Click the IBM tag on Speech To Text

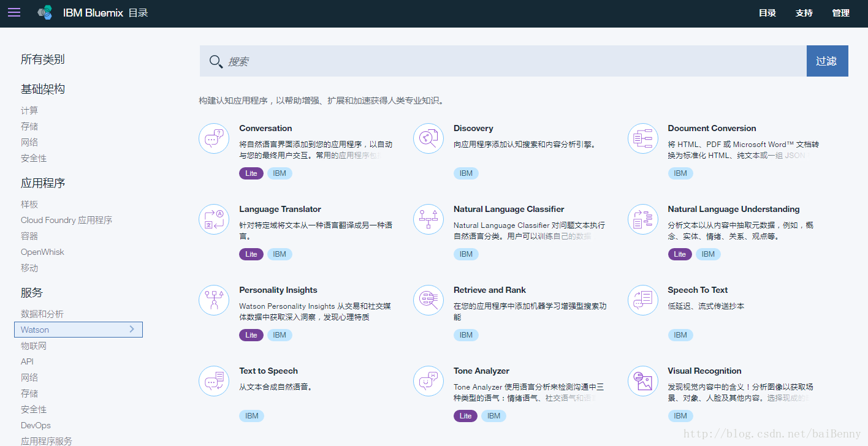680,335
